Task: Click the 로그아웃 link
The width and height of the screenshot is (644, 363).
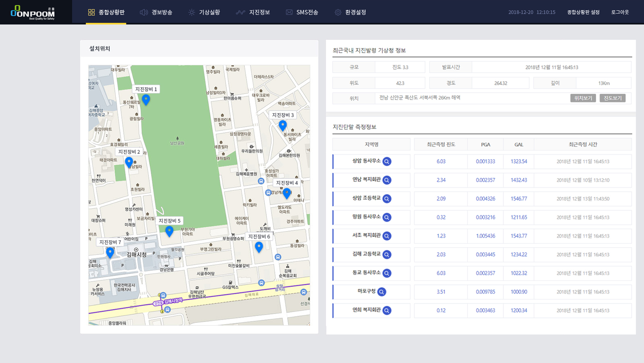Action: point(620,12)
